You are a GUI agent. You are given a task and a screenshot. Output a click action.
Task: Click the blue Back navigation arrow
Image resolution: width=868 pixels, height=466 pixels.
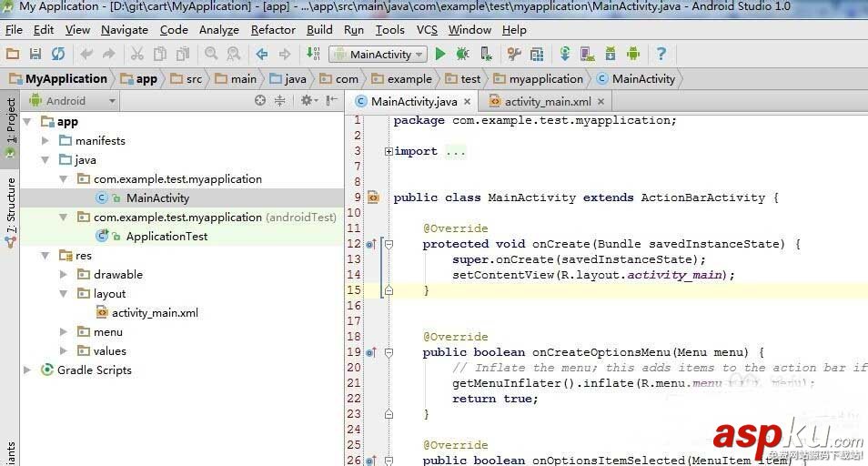[262, 54]
